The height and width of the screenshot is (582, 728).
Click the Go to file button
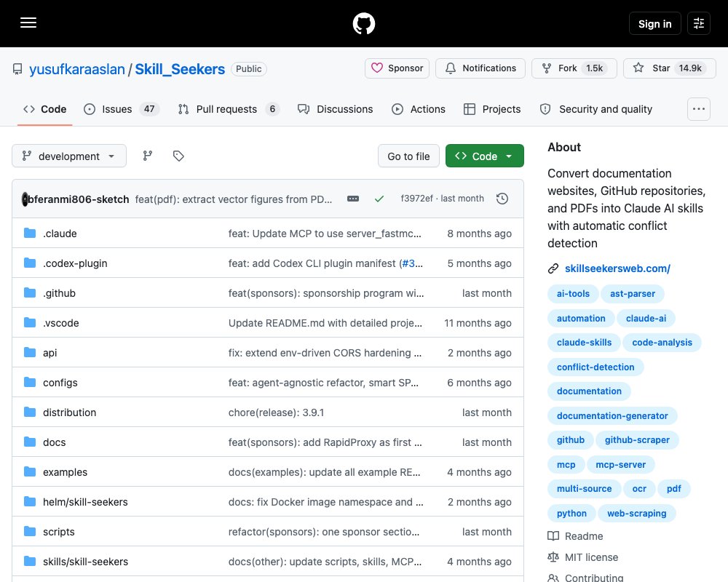click(x=408, y=156)
